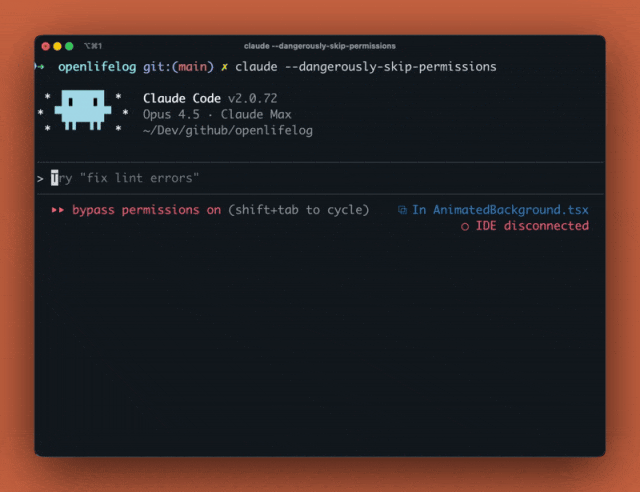Click the Claude Code pixel mascot logo

(83, 111)
